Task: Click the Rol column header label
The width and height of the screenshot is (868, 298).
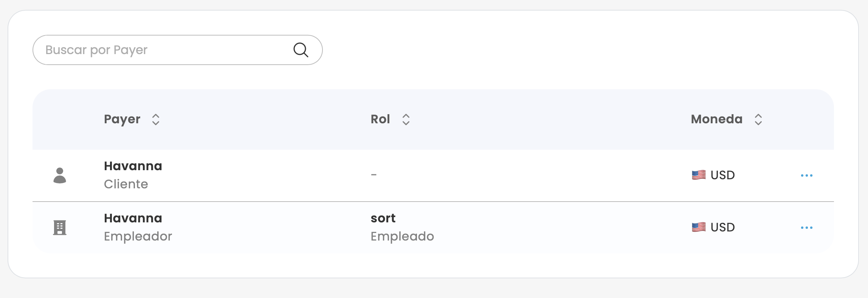Action: 380,120
